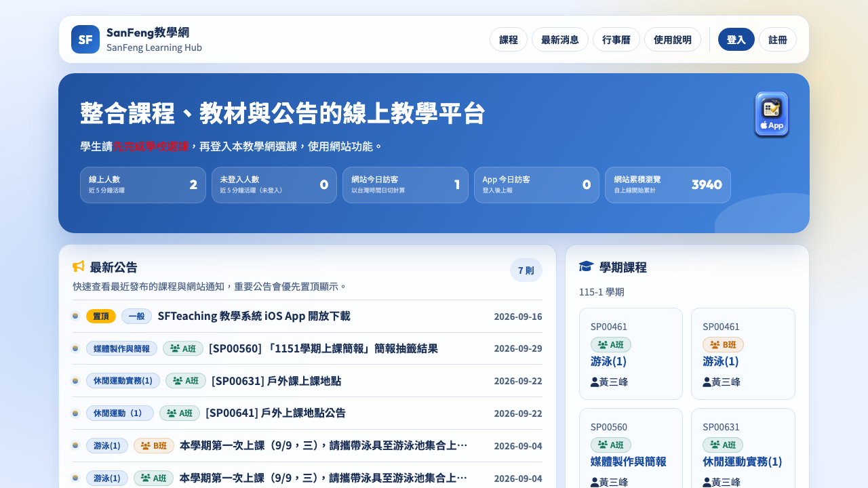Image resolution: width=868 pixels, height=488 pixels.
Task: Open 最新消息 in the navigation
Action: (x=560, y=39)
